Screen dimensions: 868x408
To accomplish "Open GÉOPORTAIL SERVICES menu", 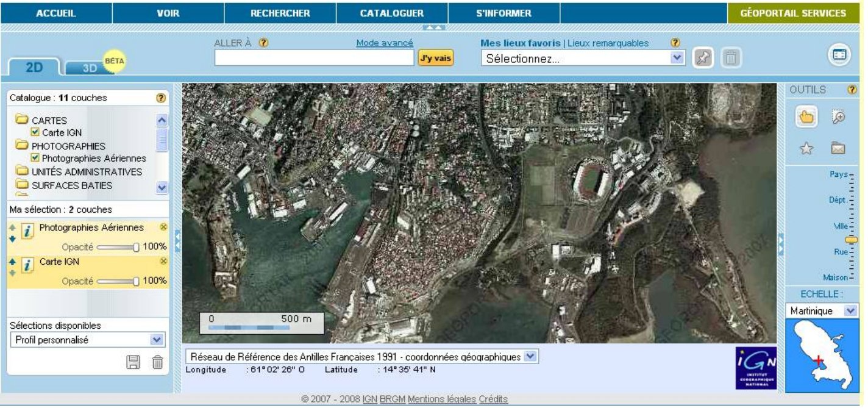I will 793,13.
